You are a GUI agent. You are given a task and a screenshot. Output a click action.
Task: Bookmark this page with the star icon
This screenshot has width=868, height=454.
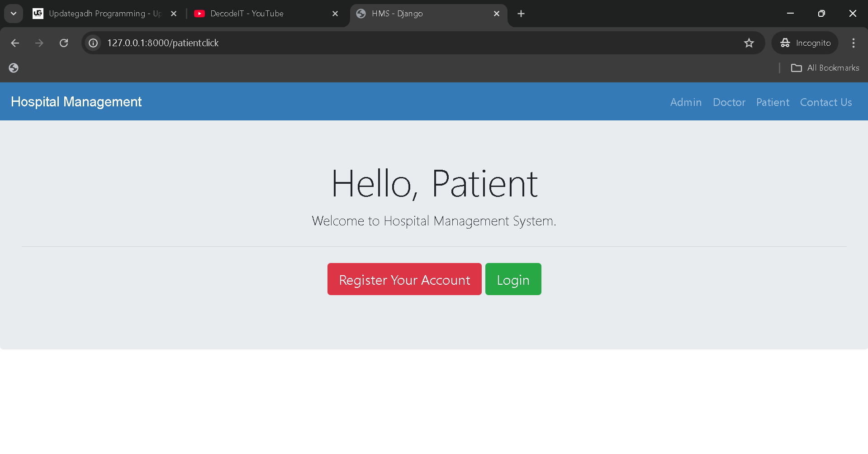[x=749, y=43]
